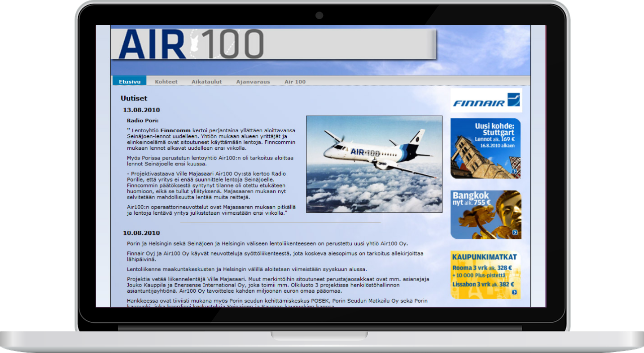Screen dimensions: 644x353
Task: Open the Kohteet tab
Action: tap(166, 81)
